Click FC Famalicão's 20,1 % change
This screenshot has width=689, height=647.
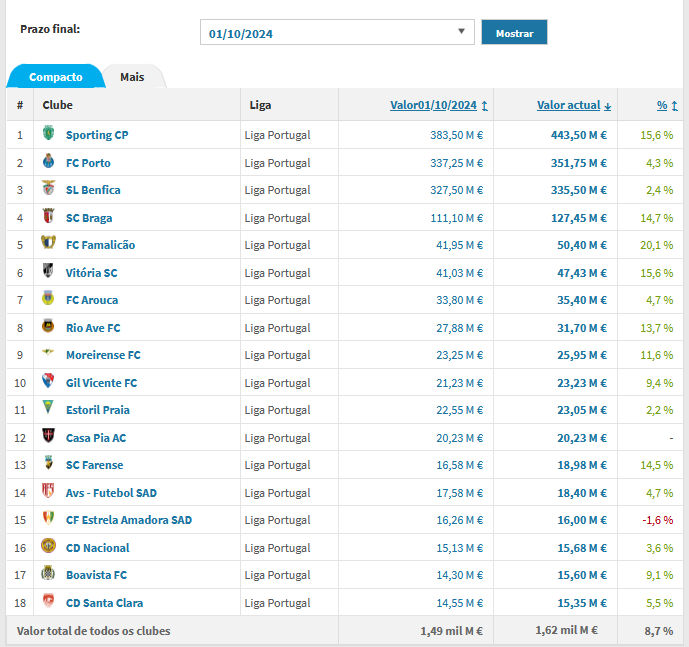coord(656,245)
